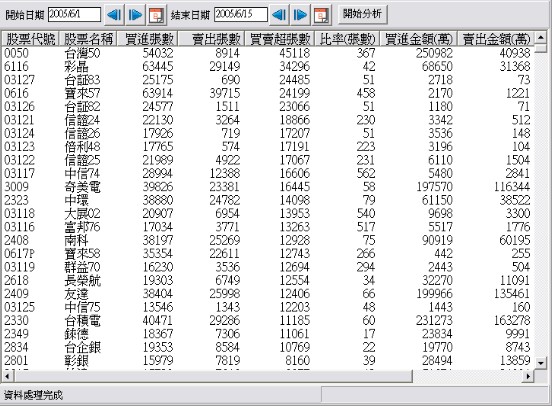
Task: Click net volume value 45118
Action: (295, 53)
